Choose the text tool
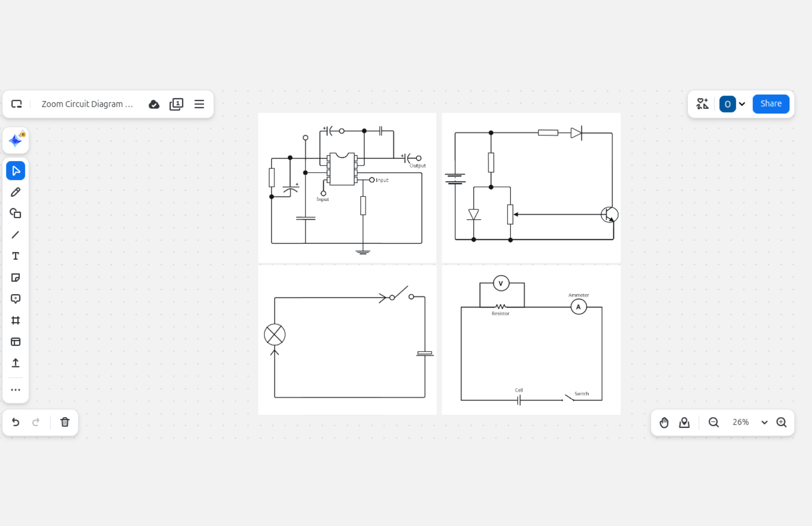Screen dimensions: 812x526 point(16,256)
